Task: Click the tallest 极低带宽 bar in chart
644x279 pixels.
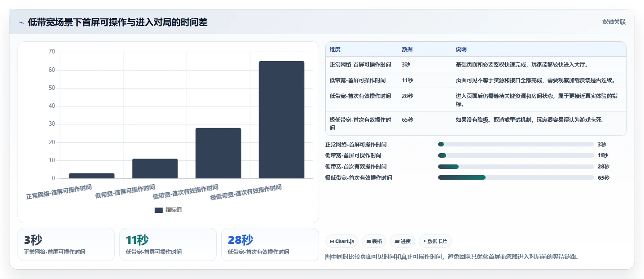Action: pos(281,120)
